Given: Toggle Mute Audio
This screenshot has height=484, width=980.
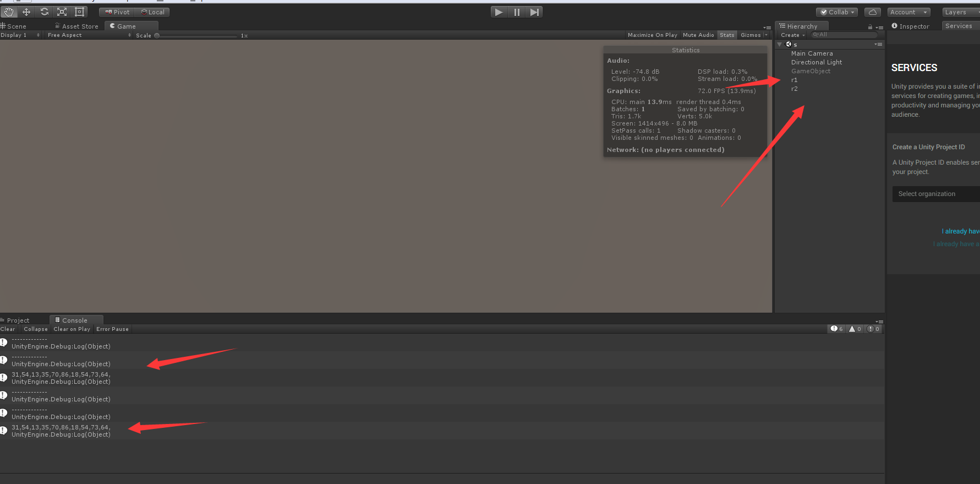Looking at the screenshot, I should (698, 35).
